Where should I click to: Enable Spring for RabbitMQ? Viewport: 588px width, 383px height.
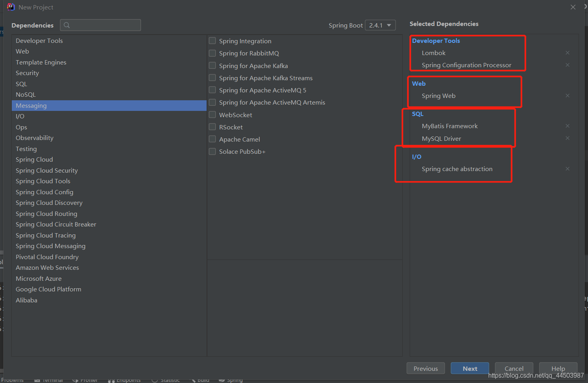coord(212,53)
